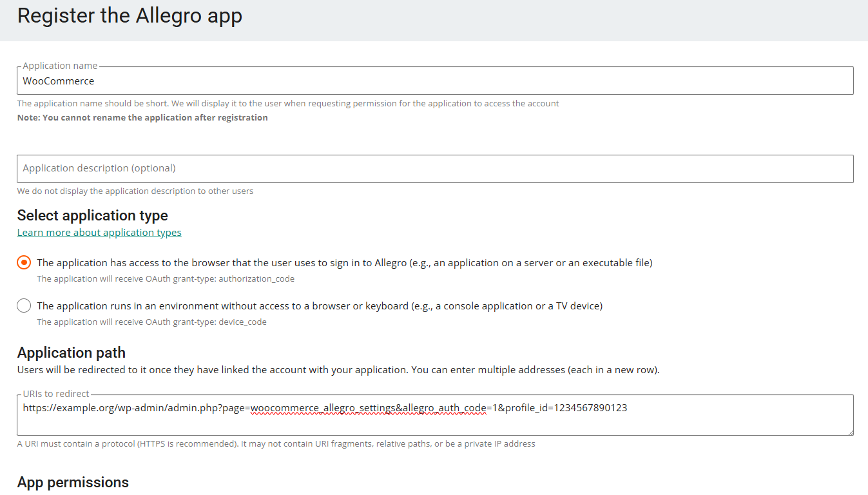Click the Application name input field
868x495 pixels.
point(435,81)
